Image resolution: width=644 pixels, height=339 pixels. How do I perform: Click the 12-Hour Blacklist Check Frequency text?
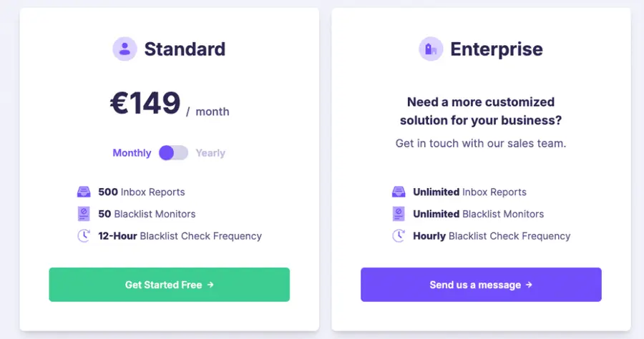[180, 236]
